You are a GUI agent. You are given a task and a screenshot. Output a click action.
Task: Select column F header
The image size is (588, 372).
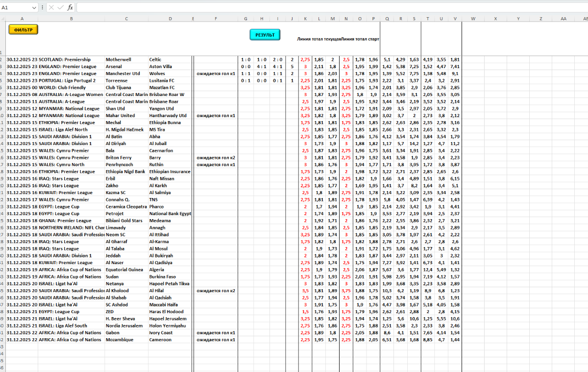click(x=216, y=19)
